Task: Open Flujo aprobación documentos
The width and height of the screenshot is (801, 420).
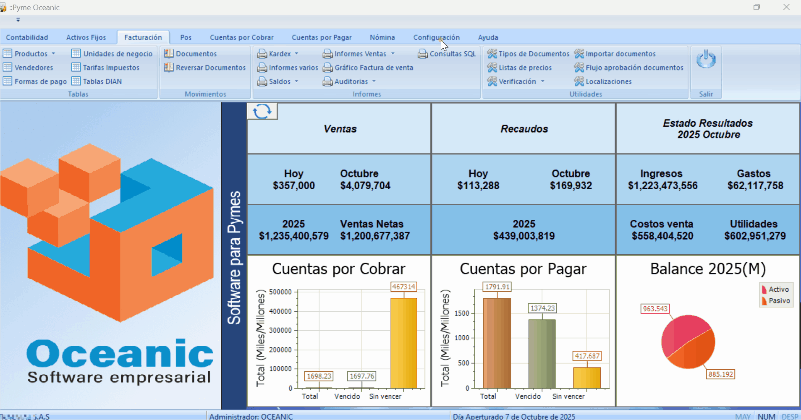Action: [628, 67]
